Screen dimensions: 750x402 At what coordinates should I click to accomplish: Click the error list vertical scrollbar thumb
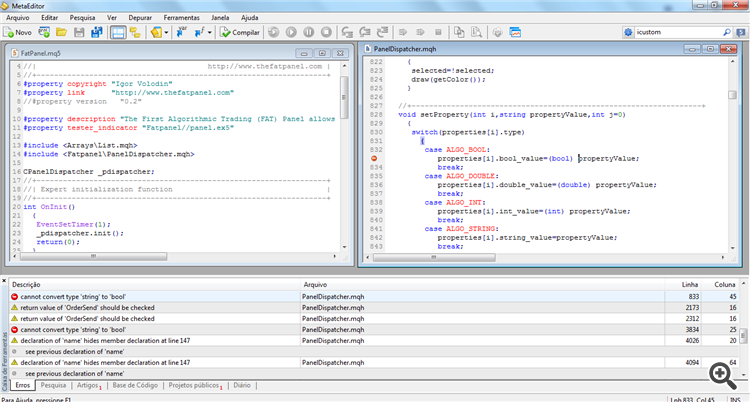click(x=743, y=335)
